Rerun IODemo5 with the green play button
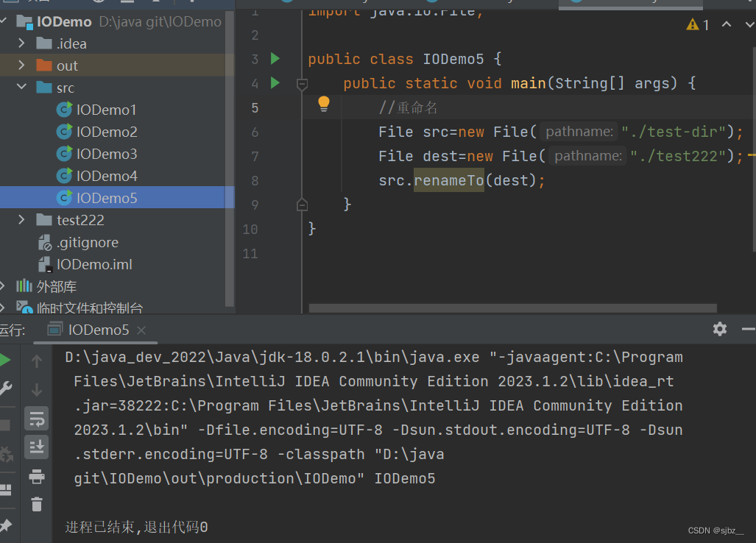The image size is (756, 543). point(5,360)
